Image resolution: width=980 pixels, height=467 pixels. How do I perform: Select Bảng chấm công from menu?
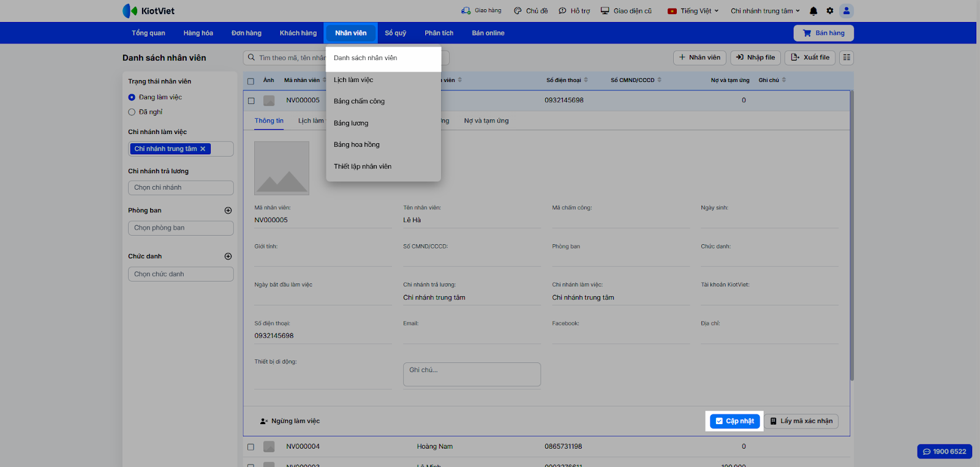pos(359,102)
